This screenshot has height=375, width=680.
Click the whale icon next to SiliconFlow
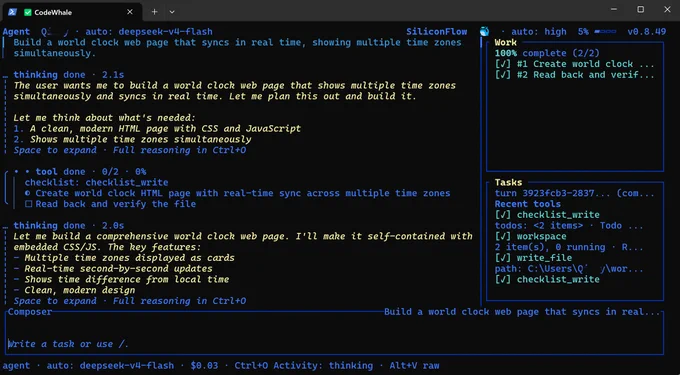pos(484,31)
